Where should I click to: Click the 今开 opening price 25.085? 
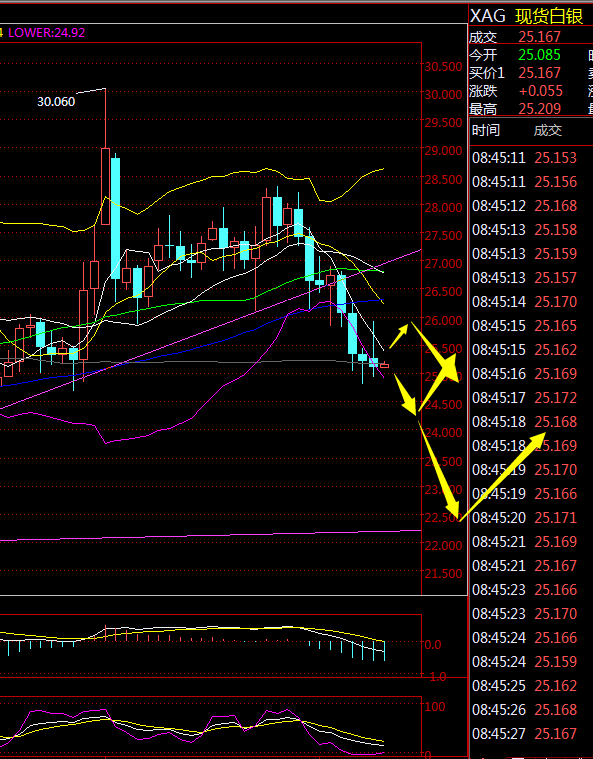pos(539,55)
